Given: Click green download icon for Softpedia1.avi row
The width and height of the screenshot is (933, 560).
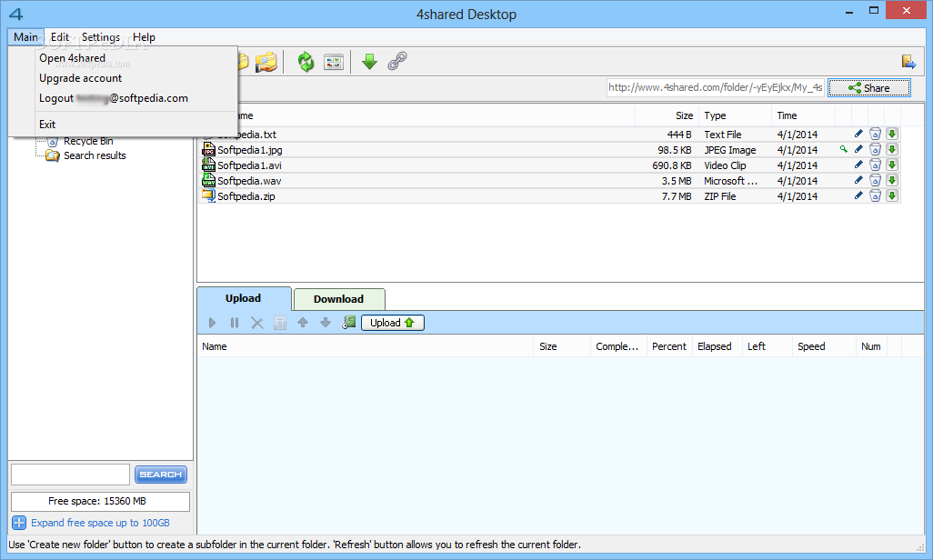Looking at the screenshot, I should tap(892, 165).
